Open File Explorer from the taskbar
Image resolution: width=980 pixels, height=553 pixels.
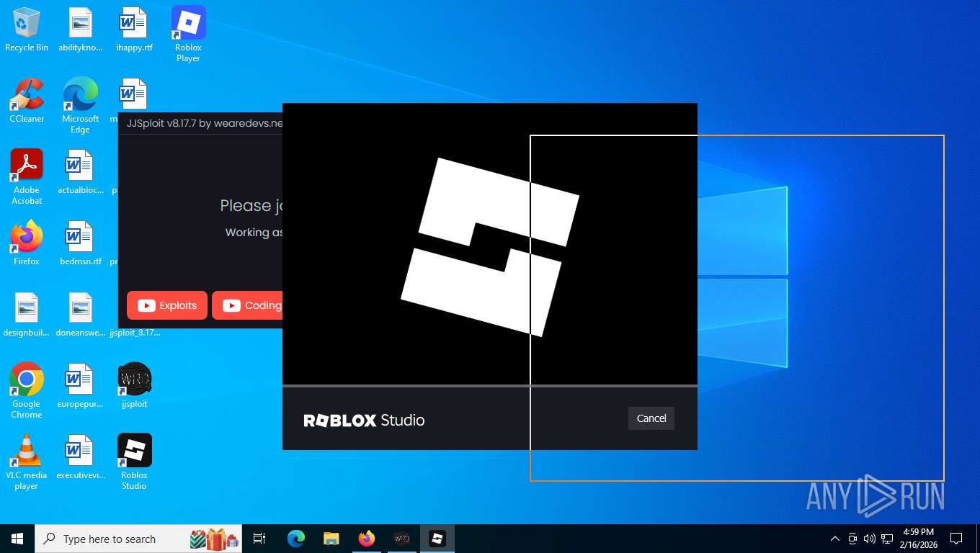click(331, 539)
